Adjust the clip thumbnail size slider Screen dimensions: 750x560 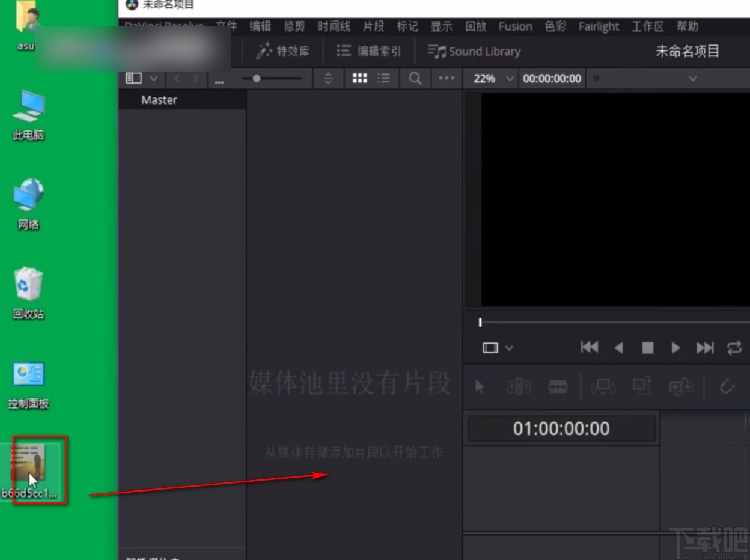pyautogui.click(x=257, y=78)
